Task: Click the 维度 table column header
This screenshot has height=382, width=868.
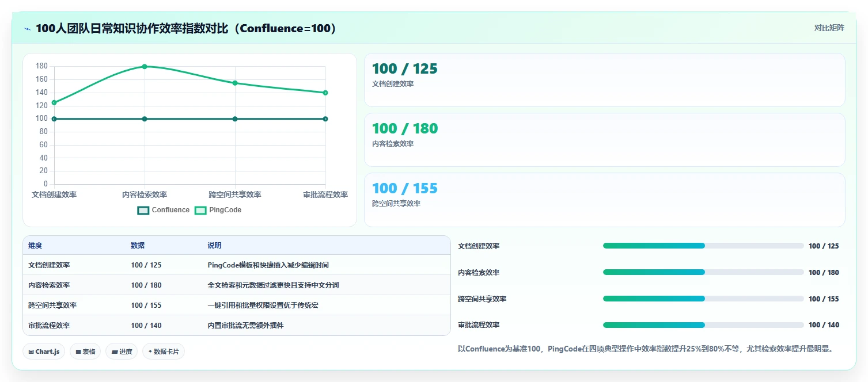Action: pos(35,246)
